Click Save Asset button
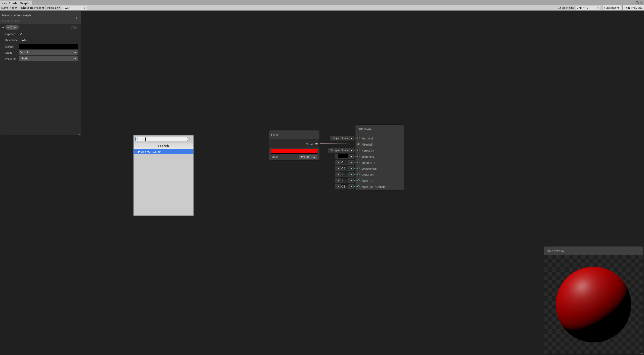The image size is (644, 355). click(x=10, y=8)
